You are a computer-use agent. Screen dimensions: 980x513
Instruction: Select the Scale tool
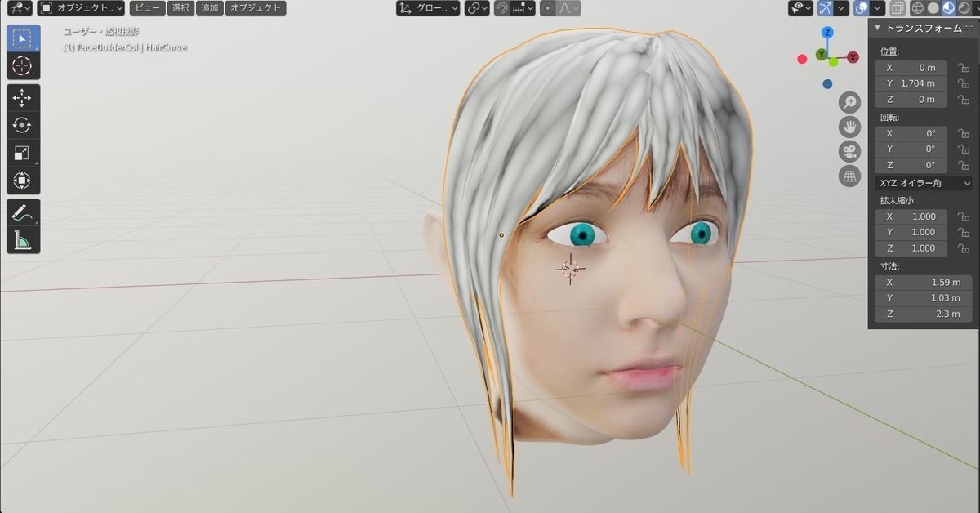tap(23, 153)
